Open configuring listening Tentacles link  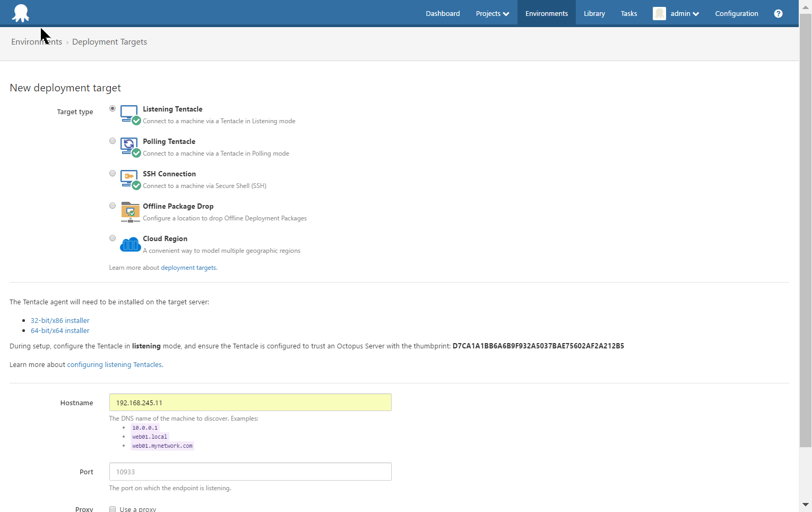click(x=114, y=365)
